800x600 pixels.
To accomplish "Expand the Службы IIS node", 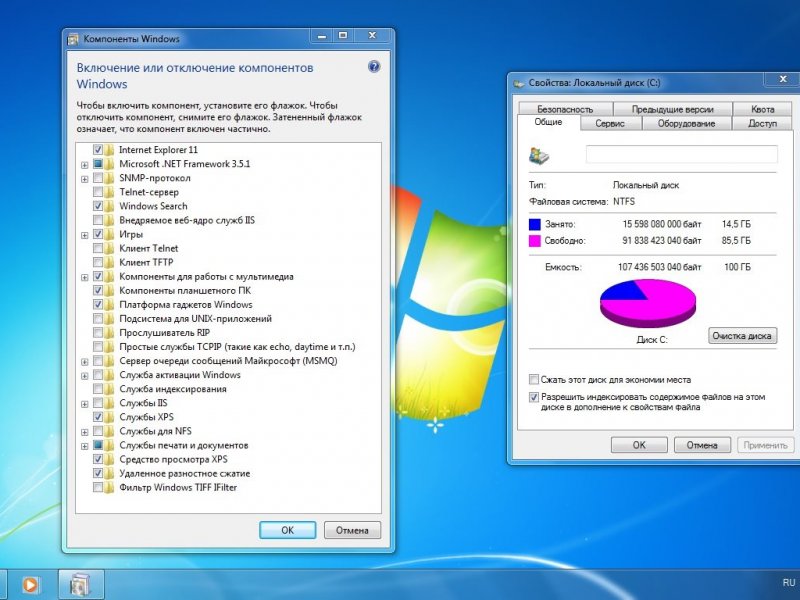I will (85, 404).
